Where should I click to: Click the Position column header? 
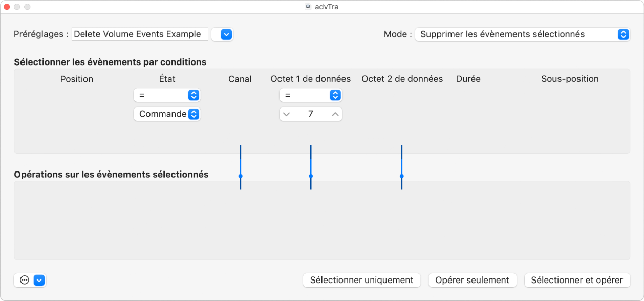click(77, 79)
